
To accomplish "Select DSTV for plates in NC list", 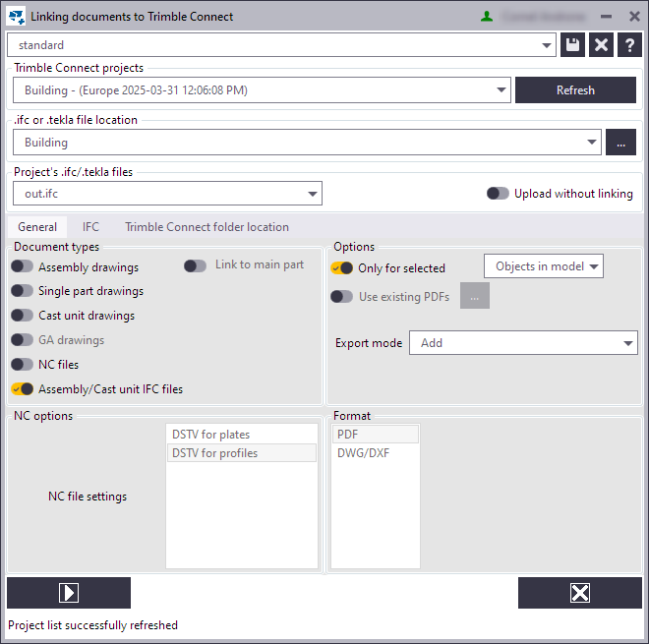I will pyautogui.click(x=242, y=435).
